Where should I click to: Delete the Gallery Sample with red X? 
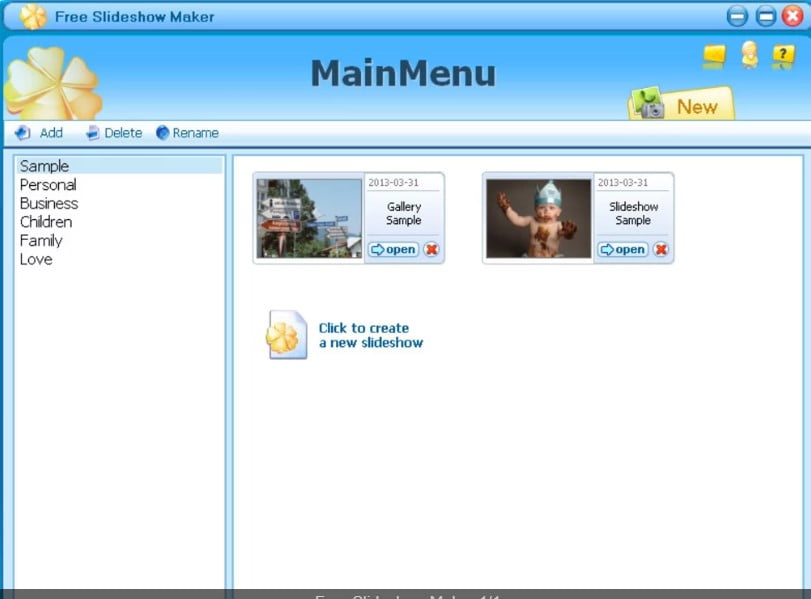(431, 249)
